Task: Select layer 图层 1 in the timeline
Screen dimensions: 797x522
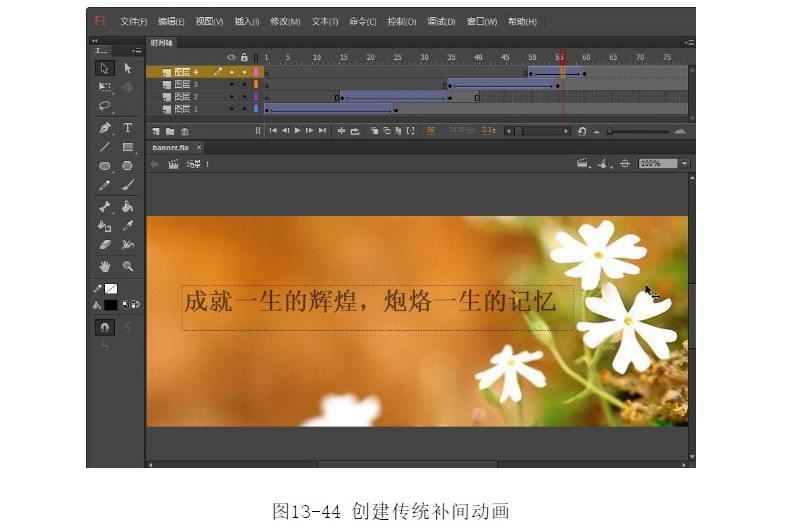Action: tap(186, 108)
